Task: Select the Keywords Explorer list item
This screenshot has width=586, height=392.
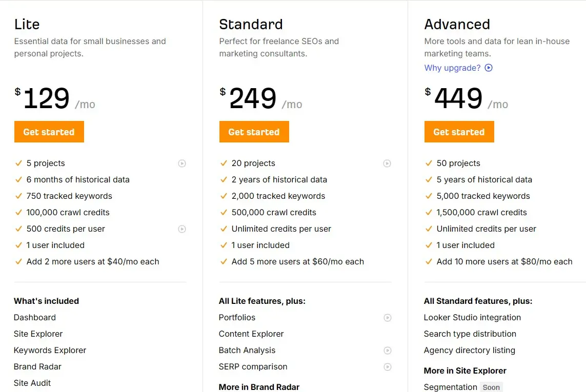Action: (50, 350)
